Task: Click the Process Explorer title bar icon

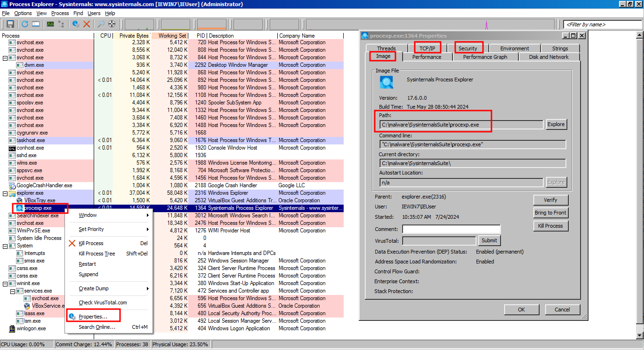Action: point(4,4)
